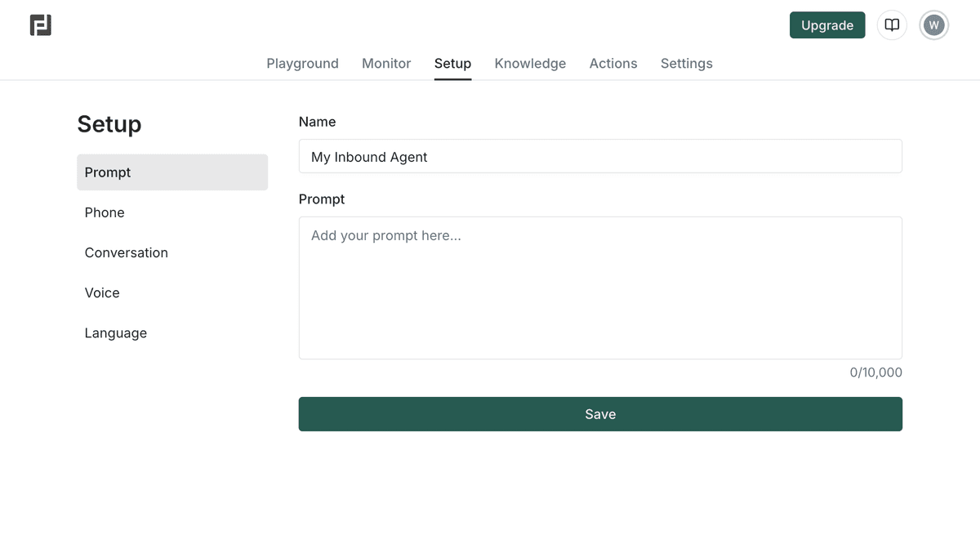The image size is (980, 540).
Task: Click the Upgrade button
Action: pos(827,25)
